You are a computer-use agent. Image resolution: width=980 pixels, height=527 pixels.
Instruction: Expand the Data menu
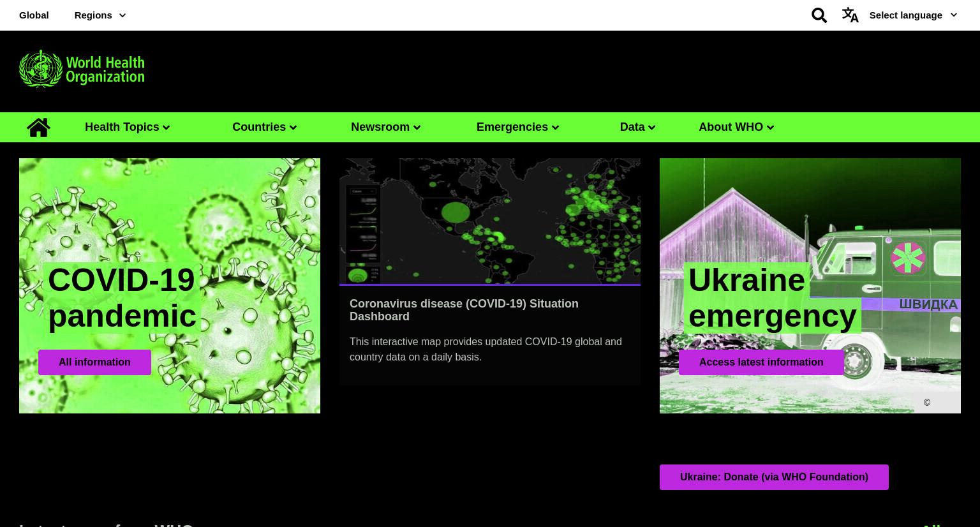click(637, 127)
